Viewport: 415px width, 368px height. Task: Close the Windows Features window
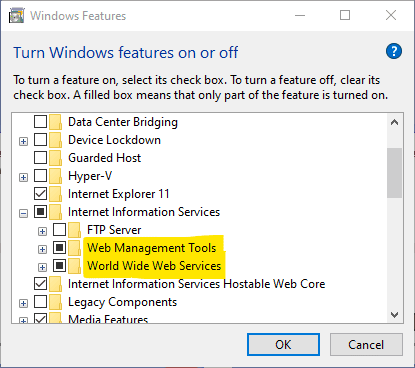pyautogui.click(x=391, y=15)
